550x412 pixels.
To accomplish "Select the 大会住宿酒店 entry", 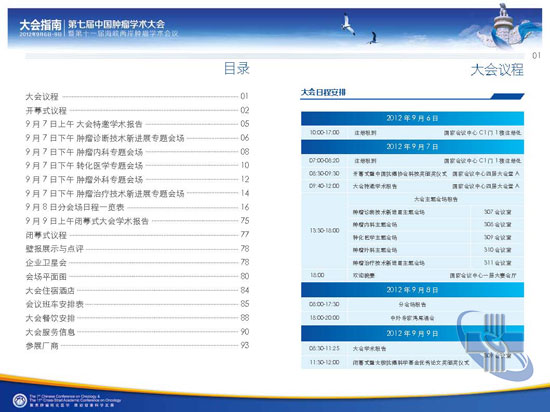I will click(137, 290).
